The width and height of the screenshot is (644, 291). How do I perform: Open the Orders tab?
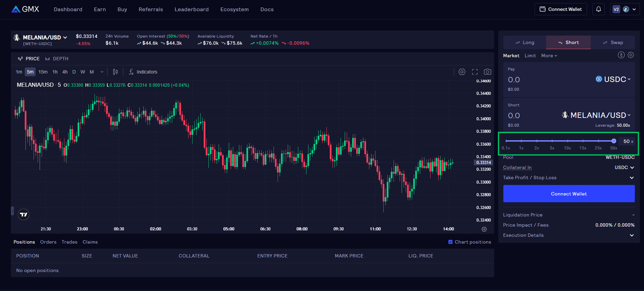pyautogui.click(x=48, y=242)
